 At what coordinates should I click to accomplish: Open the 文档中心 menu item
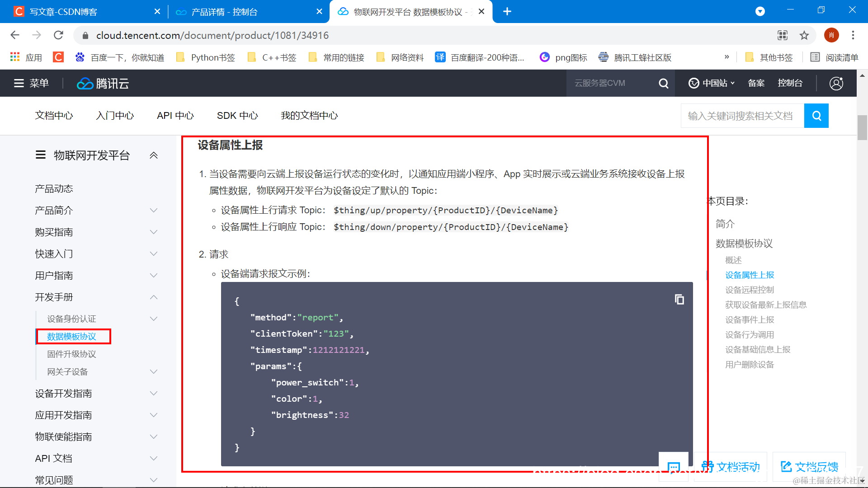54,116
